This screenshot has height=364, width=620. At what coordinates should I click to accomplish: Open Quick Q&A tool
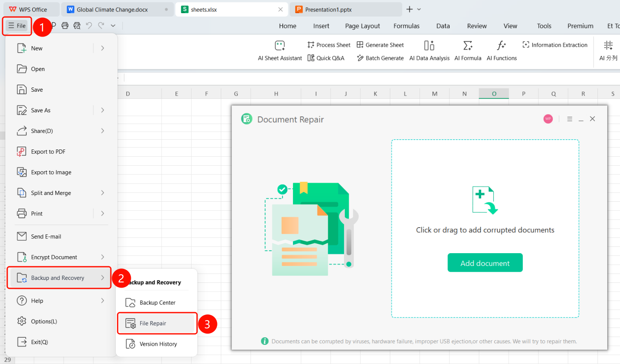coord(326,58)
